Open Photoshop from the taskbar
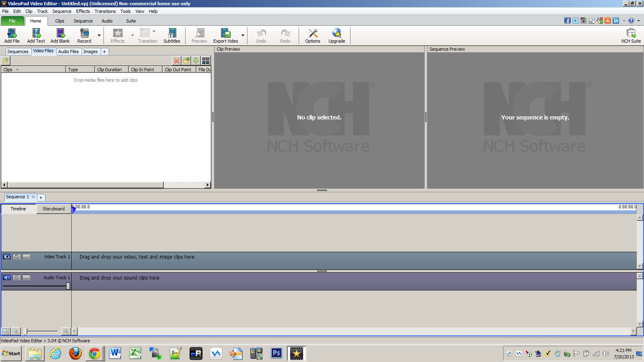The height and width of the screenshot is (362, 644). coord(277,354)
